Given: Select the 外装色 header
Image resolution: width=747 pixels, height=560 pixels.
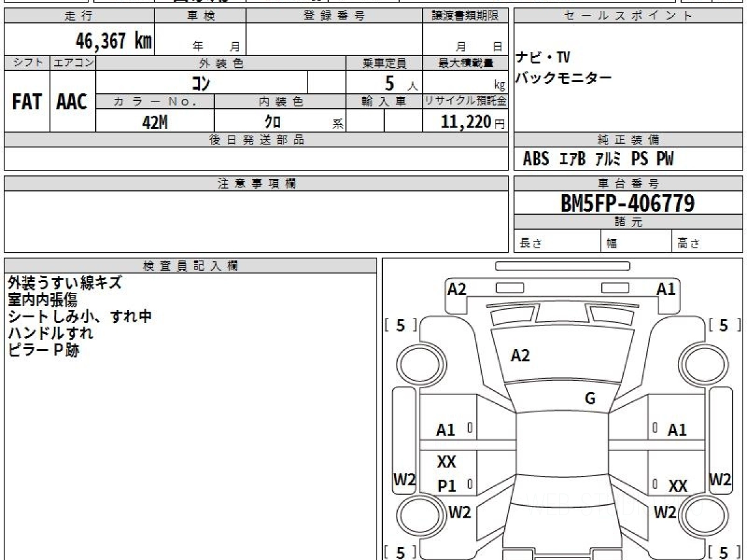Looking at the screenshot, I should point(221,63).
